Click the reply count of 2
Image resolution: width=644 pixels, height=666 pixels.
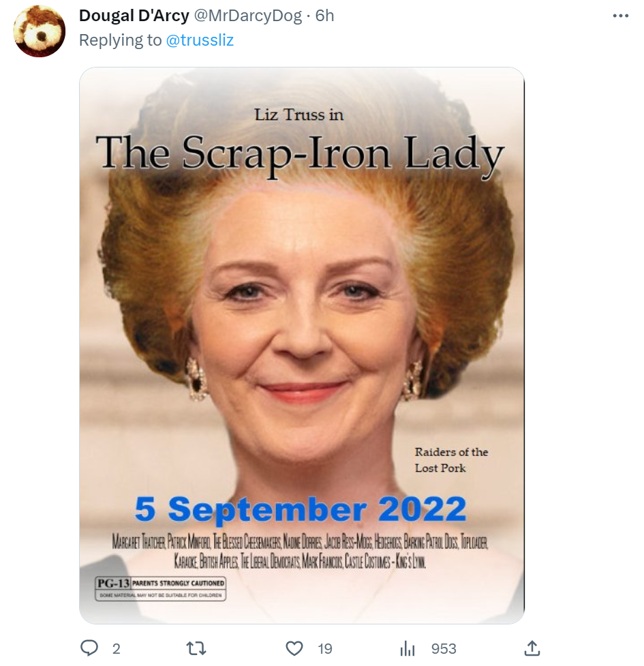117,648
